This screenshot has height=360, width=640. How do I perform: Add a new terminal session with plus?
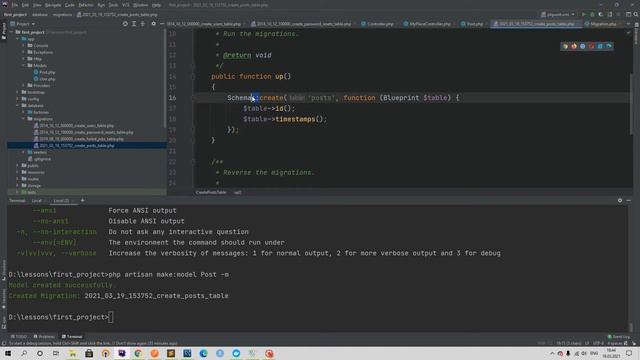pos(82,200)
